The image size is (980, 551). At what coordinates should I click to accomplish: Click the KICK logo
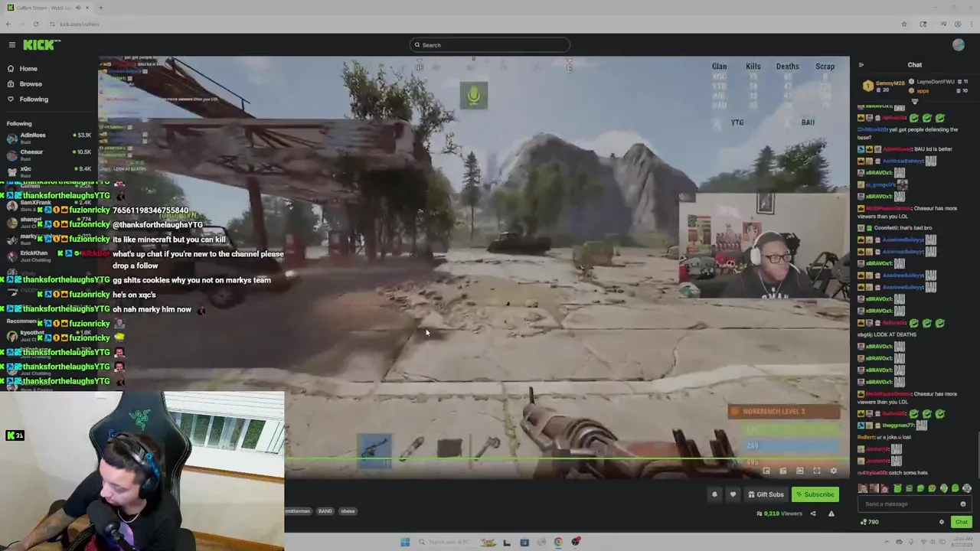tap(38, 45)
